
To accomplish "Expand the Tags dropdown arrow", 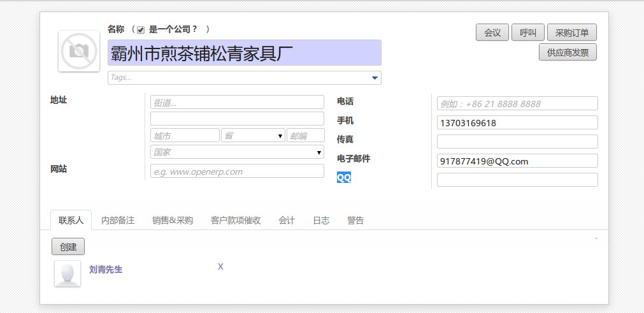I will (x=375, y=78).
